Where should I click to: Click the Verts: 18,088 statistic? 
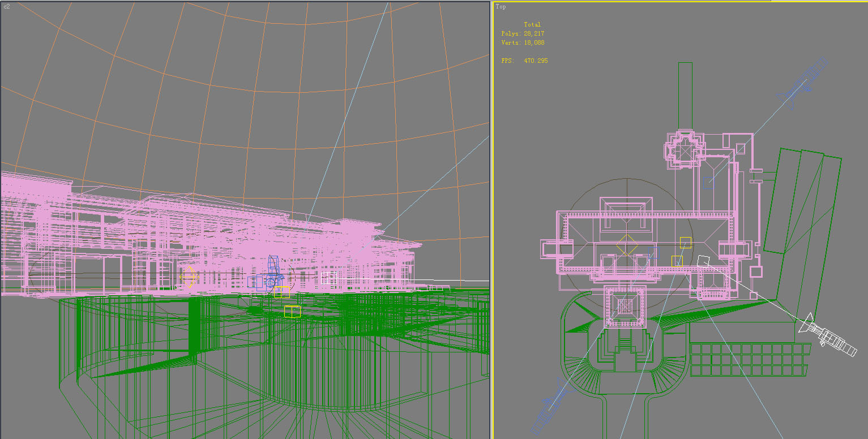pos(523,43)
